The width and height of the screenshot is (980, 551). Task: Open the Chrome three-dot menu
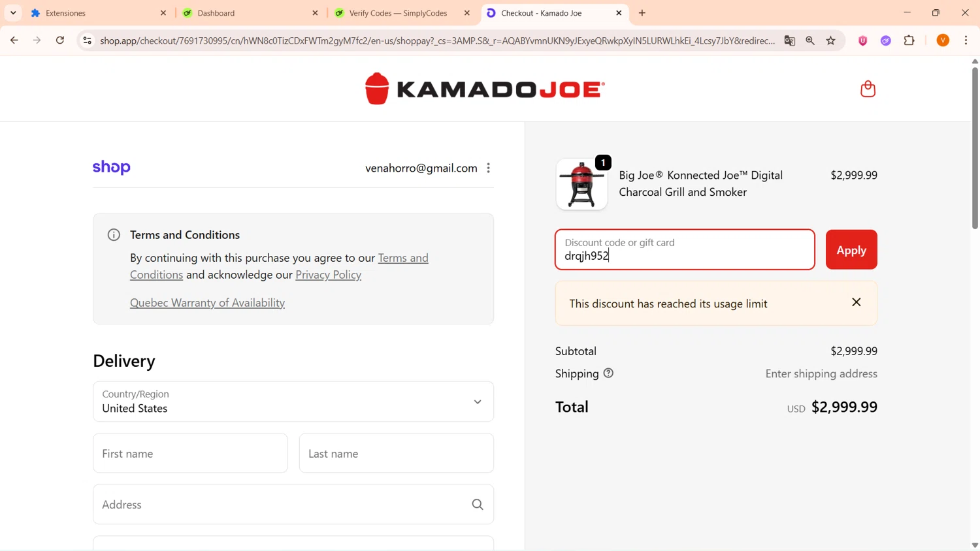click(966, 40)
